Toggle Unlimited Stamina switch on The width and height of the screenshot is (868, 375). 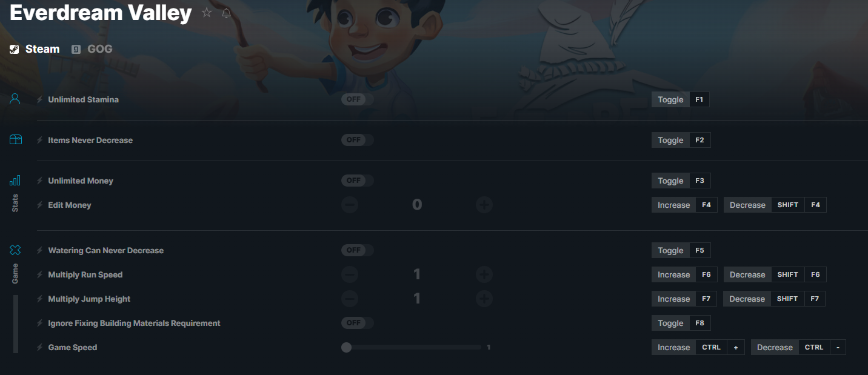[358, 99]
